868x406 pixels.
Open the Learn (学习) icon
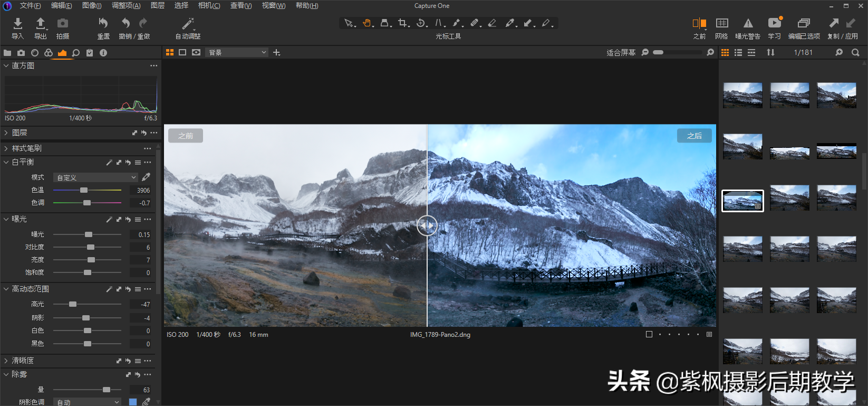pyautogui.click(x=774, y=24)
